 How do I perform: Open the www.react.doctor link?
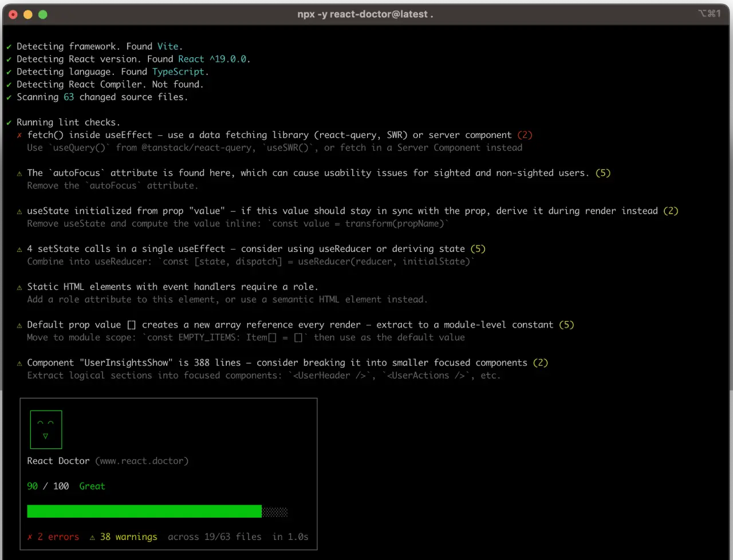pos(142,461)
